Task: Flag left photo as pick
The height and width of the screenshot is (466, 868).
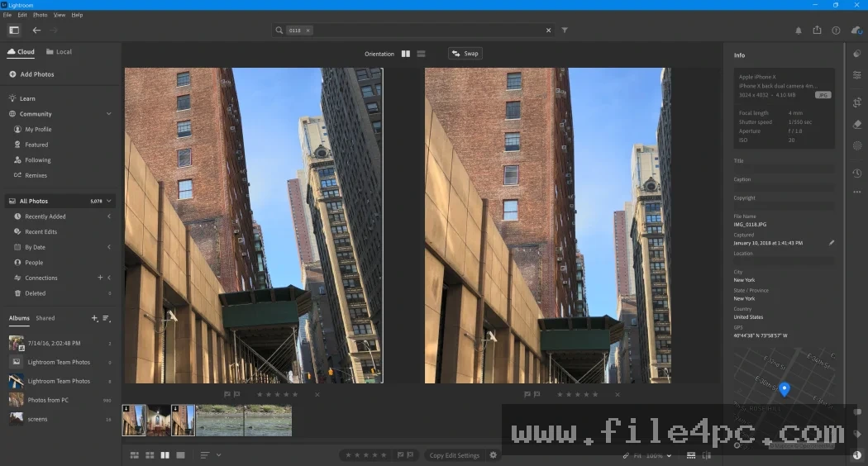Action: tap(227, 395)
